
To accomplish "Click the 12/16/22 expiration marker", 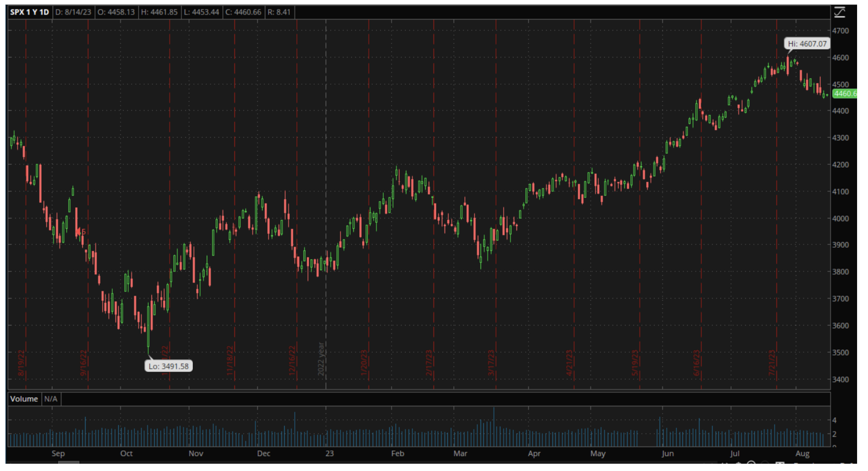I will [x=292, y=360].
